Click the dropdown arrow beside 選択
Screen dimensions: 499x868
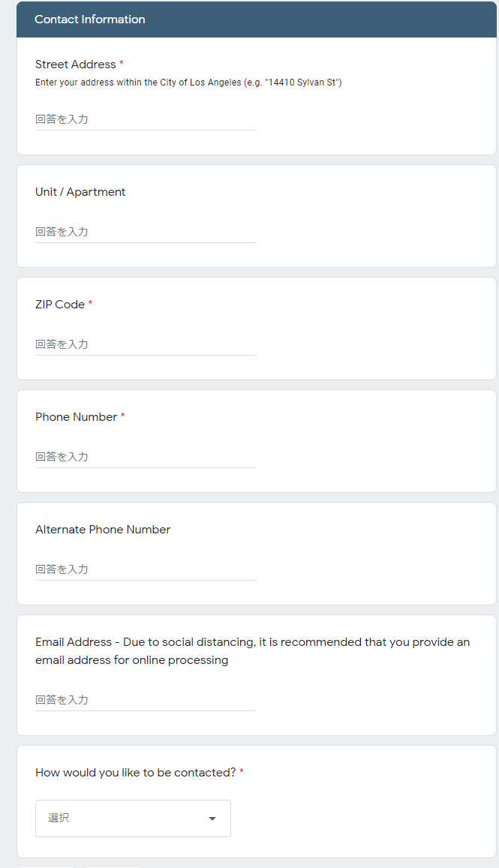[212, 818]
